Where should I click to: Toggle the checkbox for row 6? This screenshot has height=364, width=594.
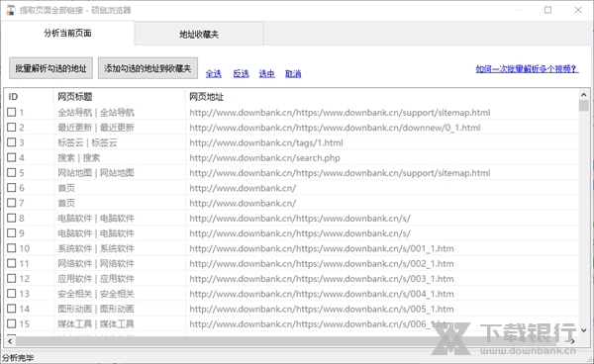point(12,188)
